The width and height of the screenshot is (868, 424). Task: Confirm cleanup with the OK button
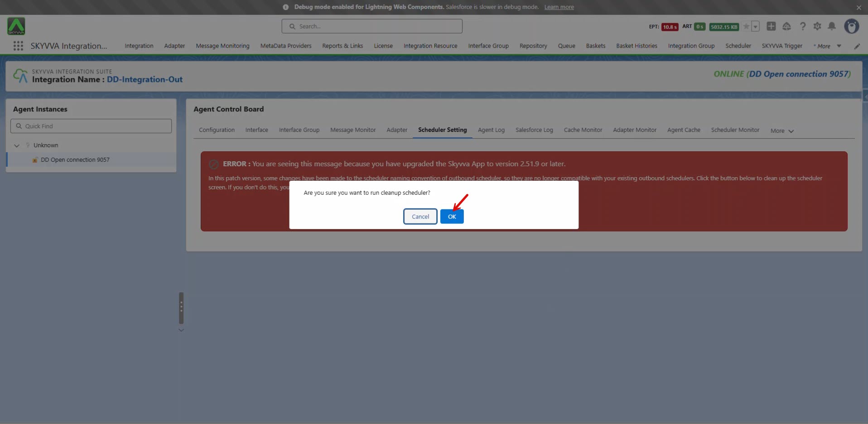(x=452, y=217)
